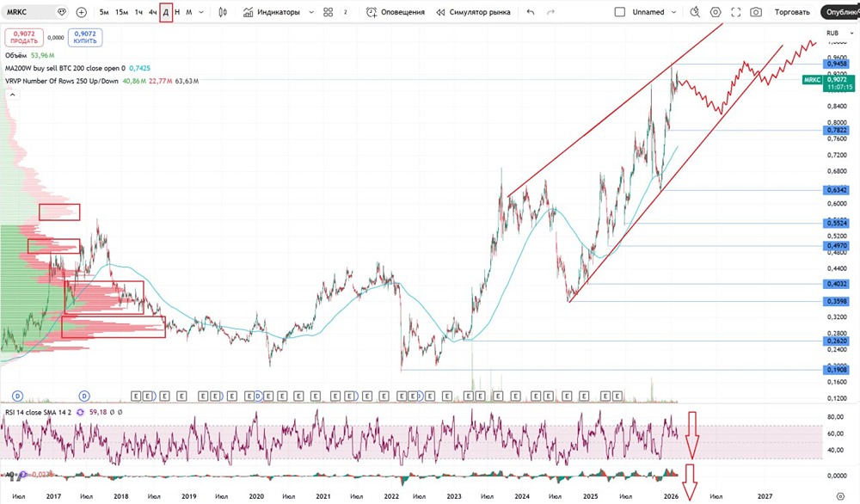Click the 0,9072 ПРОДАТЬ sell button
The height and width of the screenshot is (504, 860).
click(24, 37)
